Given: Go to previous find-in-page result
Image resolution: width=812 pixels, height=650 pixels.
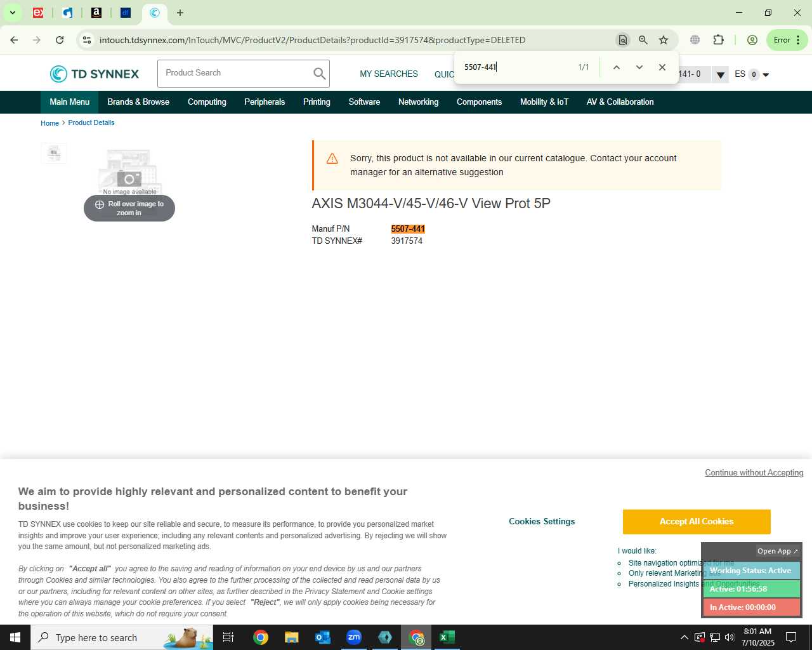Looking at the screenshot, I should point(616,67).
